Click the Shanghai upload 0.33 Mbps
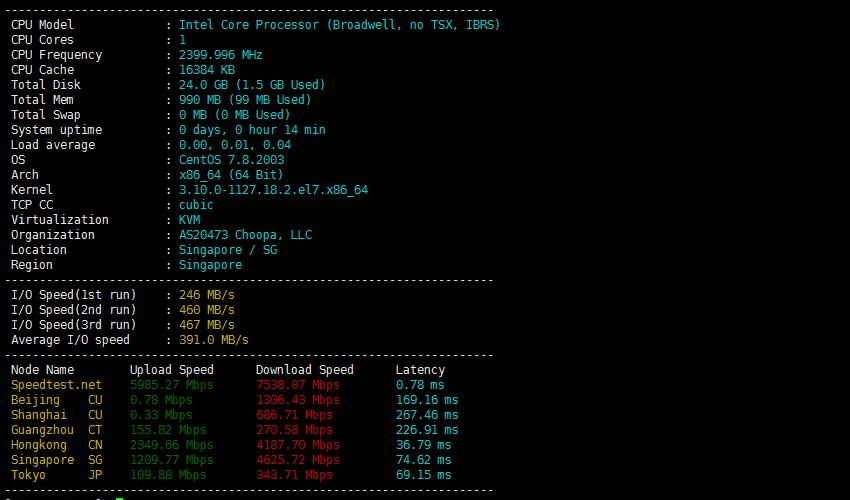 pos(161,415)
